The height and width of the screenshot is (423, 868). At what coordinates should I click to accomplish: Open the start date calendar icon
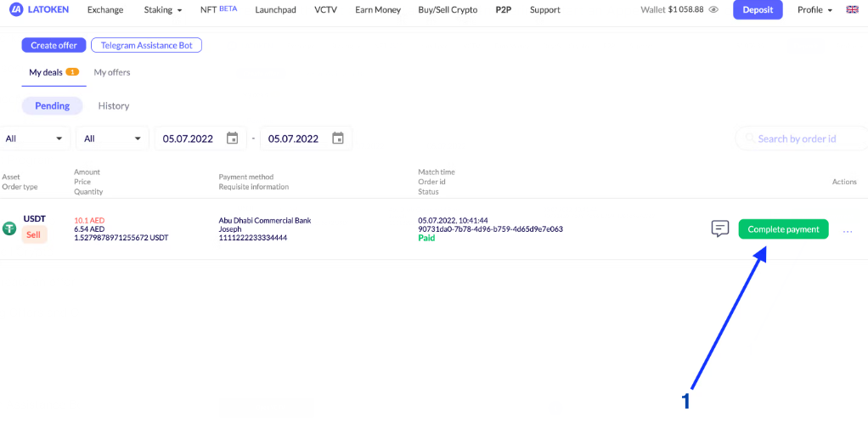(233, 138)
